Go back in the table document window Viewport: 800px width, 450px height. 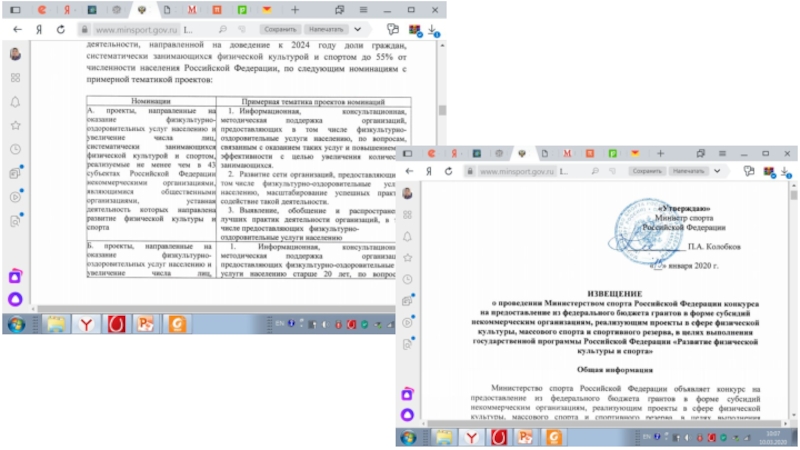tap(17, 30)
